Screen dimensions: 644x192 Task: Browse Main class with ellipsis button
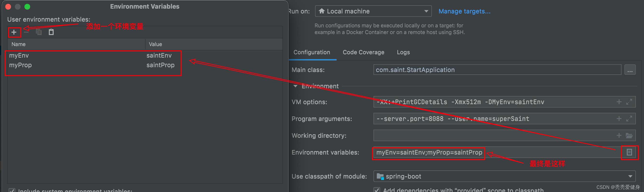click(629, 70)
